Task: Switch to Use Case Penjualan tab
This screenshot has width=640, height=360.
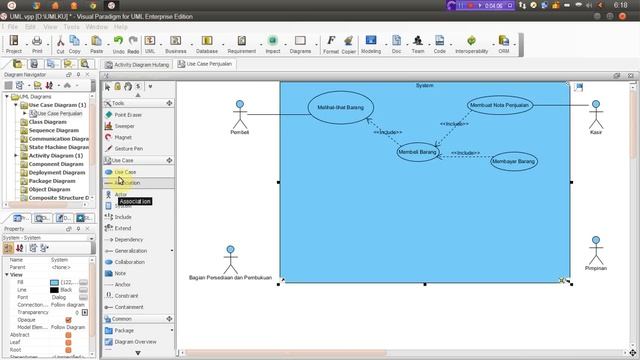Action: (x=205, y=64)
